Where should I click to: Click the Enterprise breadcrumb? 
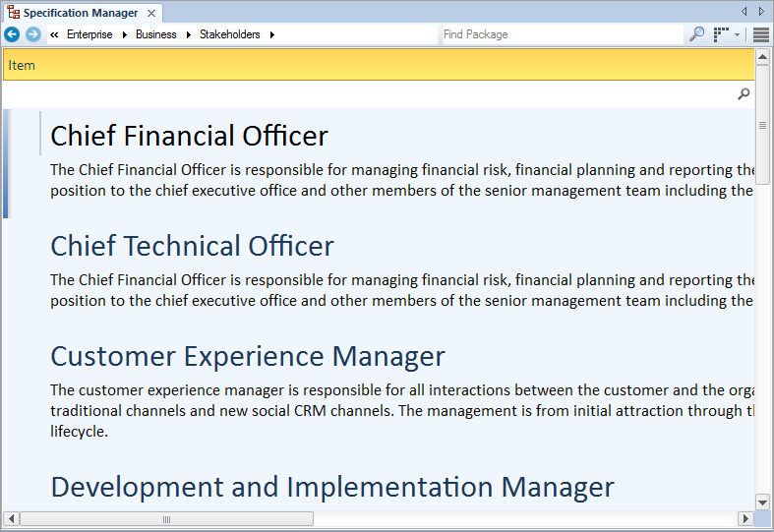(x=89, y=34)
